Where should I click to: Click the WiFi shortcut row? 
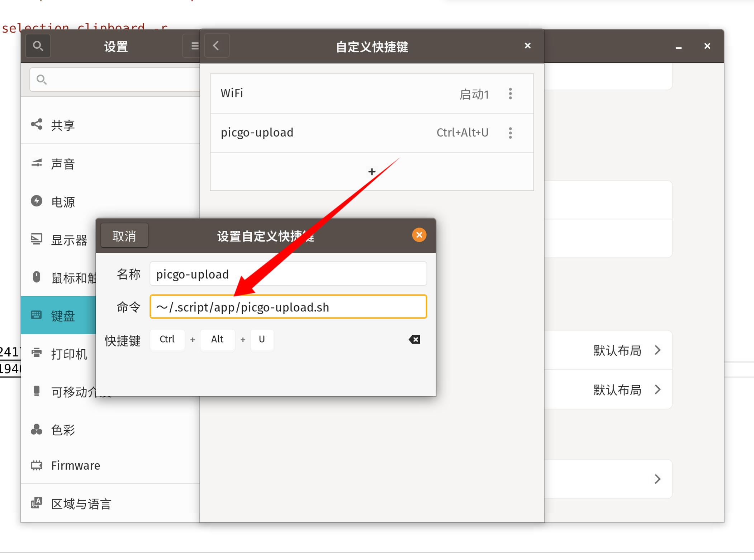coord(372,94)
